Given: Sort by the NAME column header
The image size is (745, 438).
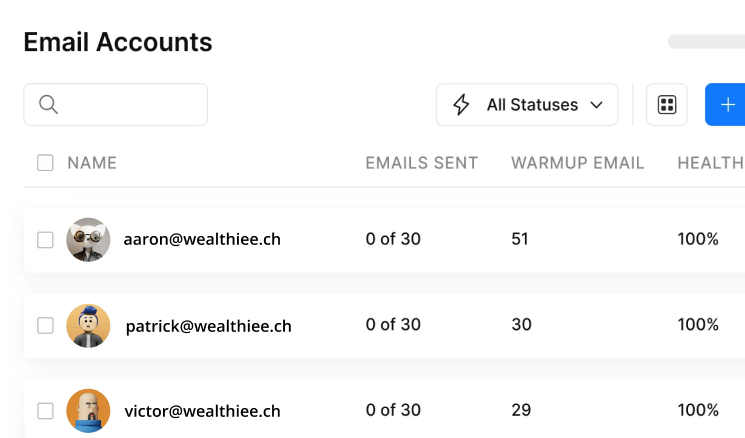Looking at the screenshot, I should pyautogui.click(x=92, y=163).
